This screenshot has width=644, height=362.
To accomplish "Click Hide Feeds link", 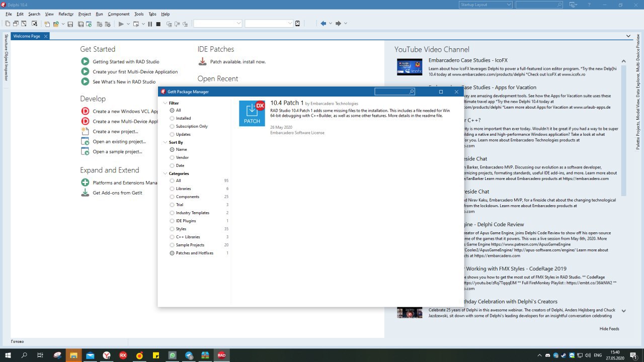I will [609, 329].
